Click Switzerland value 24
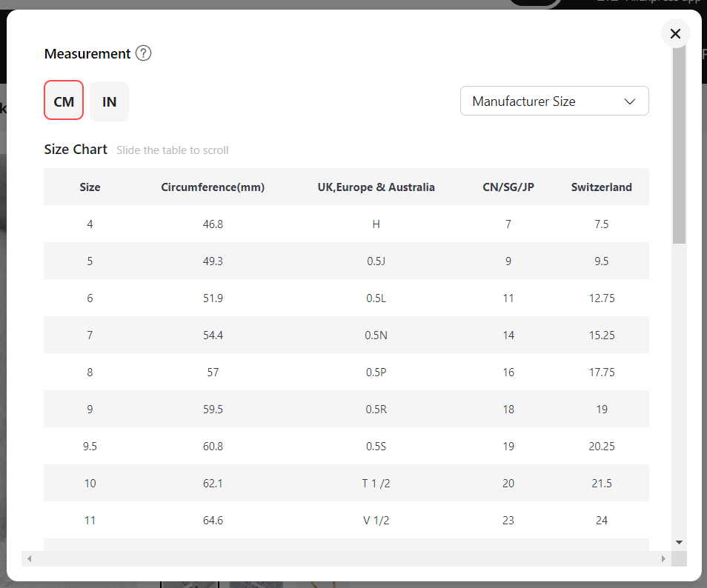 tap(602, 521)
